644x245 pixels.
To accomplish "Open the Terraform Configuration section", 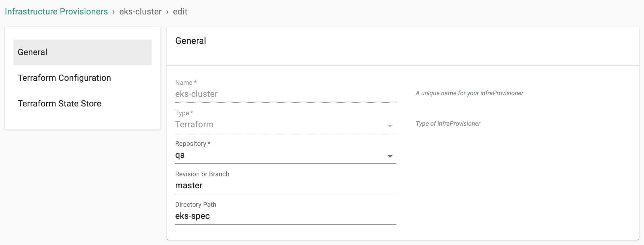I will [x=83, y=78].
